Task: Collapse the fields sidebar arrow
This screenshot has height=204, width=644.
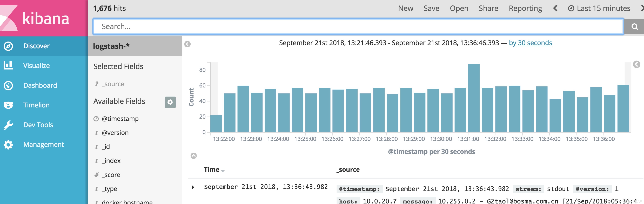Action: (187, 44)
